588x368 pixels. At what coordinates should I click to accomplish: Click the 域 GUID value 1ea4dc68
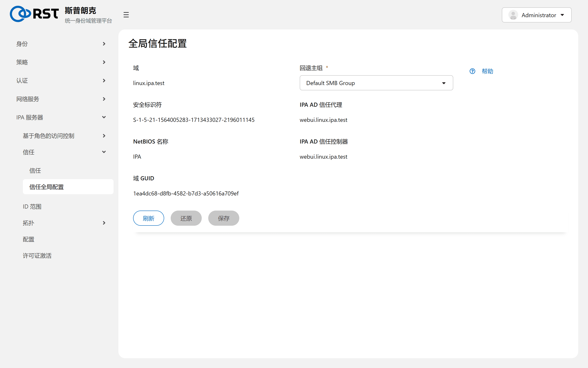click(186, 193)
